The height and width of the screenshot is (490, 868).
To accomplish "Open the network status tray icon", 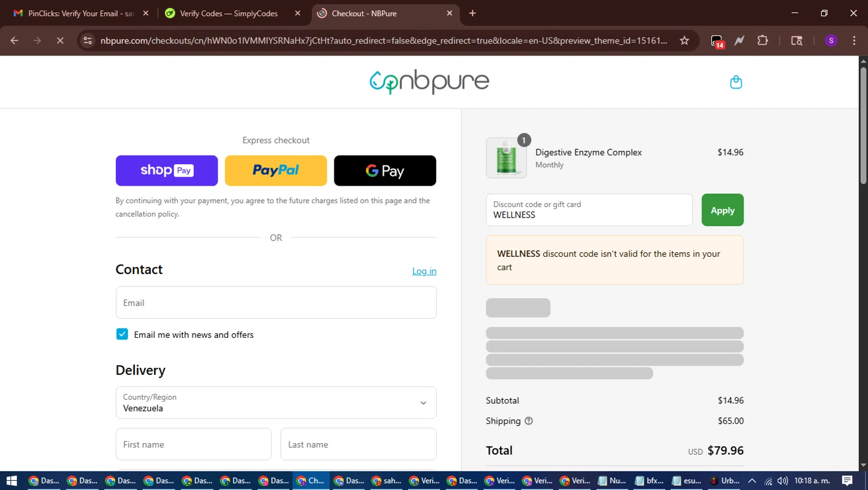I will tap(768, 481).
